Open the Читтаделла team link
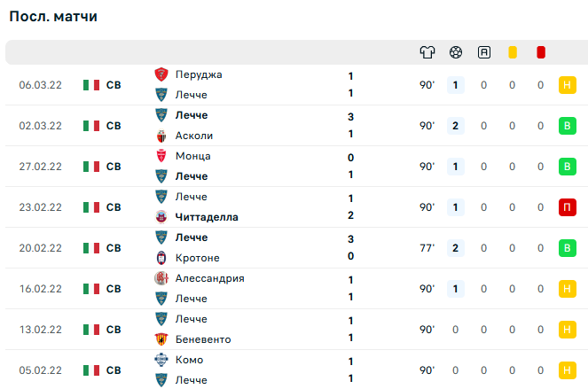The height and width of the screenshot is (389, 588). (x=207, y=217)
